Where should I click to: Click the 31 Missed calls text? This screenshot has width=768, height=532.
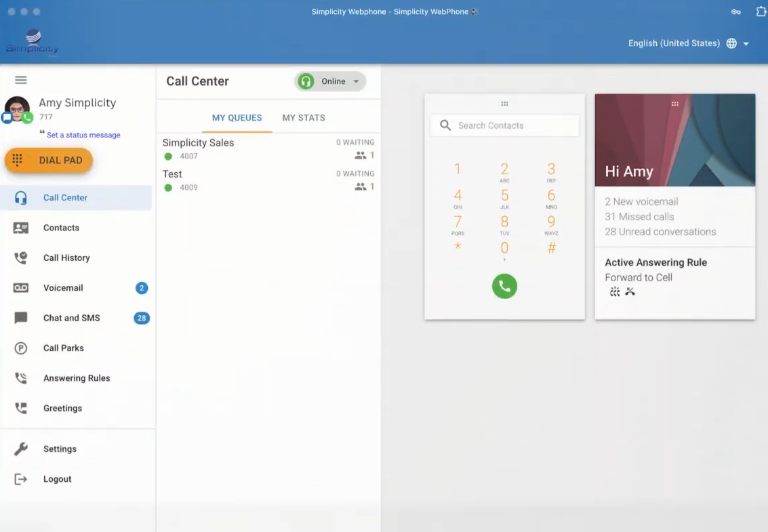point(639,216)
